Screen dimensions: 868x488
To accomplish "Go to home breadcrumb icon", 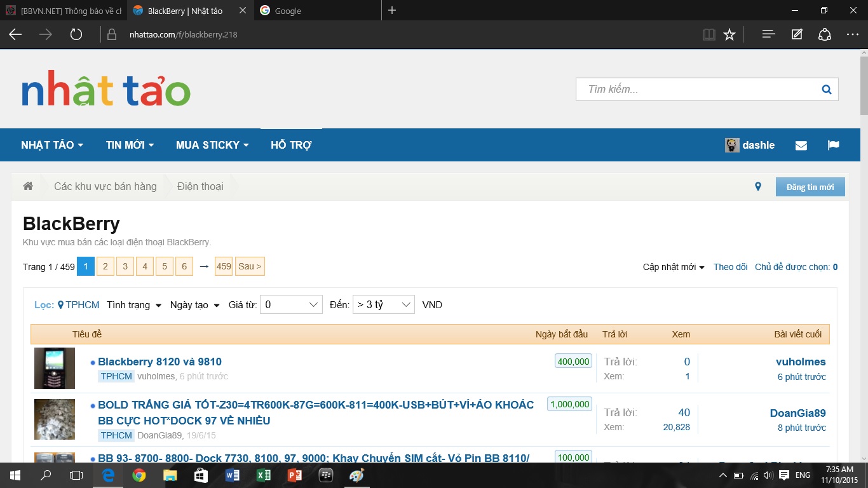I will [28, 186].
